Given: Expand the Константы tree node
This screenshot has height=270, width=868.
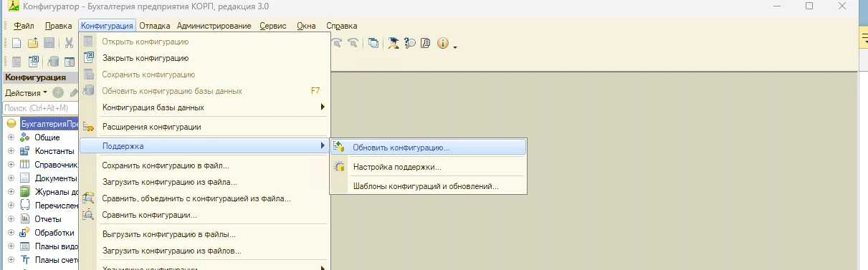Looking at the screenshot, I should (x=11, y=151).
